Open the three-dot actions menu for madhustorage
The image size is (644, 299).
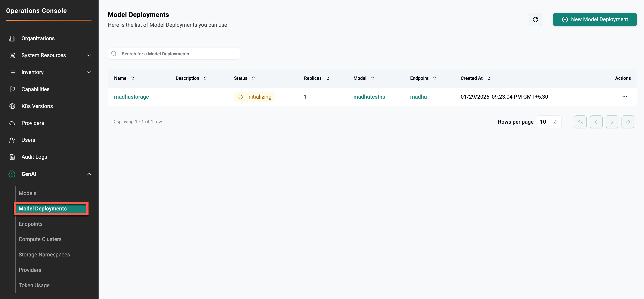[x=625, y=97]
